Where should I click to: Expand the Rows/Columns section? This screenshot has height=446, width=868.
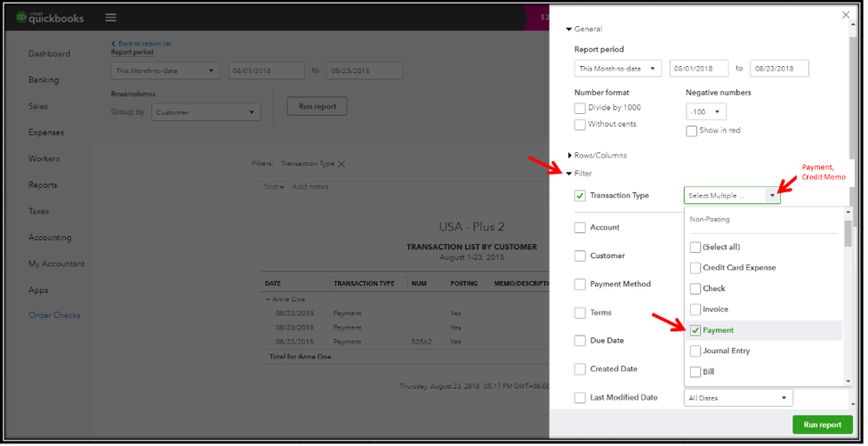pyautogui.click(x=569, y=155)
